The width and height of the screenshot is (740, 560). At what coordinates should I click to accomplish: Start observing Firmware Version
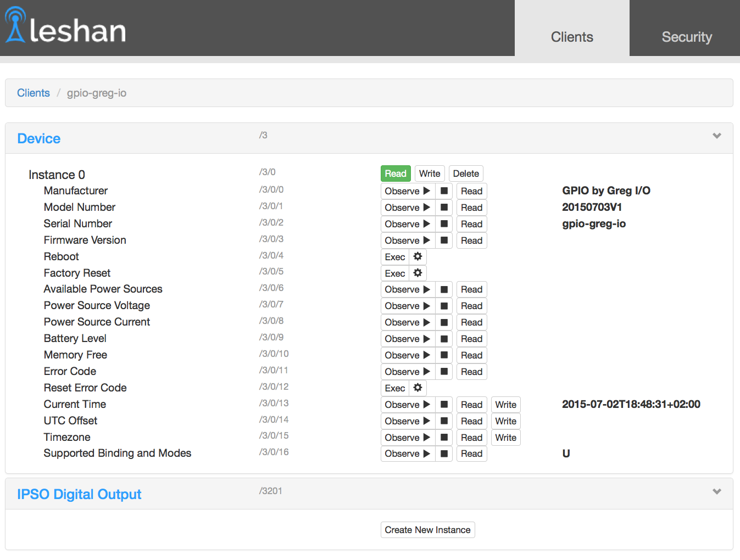pyautogui.click(x=408, y=240)
